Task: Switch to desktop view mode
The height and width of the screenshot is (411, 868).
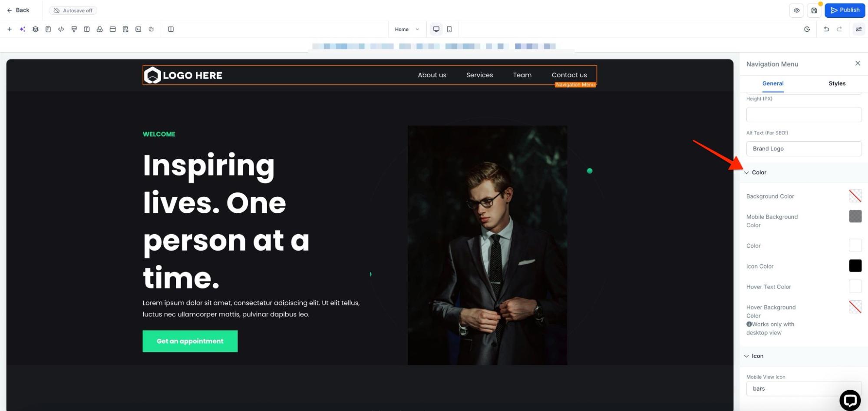Action: pyautogui.click(x=436, y=29)
